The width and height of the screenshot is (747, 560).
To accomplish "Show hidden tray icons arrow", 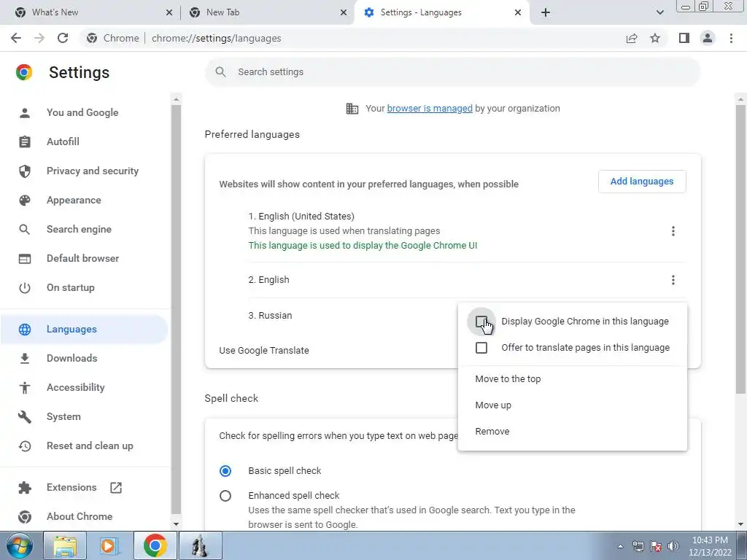I will click(x=620, y=546).
